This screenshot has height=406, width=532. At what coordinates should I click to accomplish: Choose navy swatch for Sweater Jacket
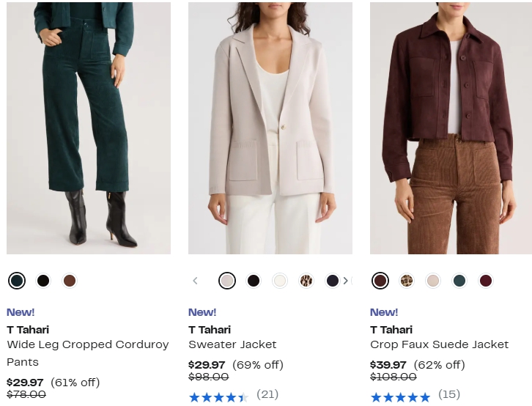[x=332, y=281]
